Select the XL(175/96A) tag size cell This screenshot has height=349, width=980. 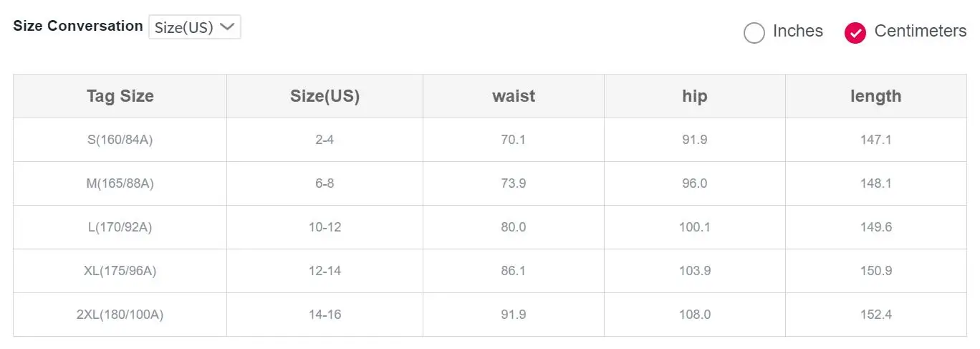(x=120, y=271)
